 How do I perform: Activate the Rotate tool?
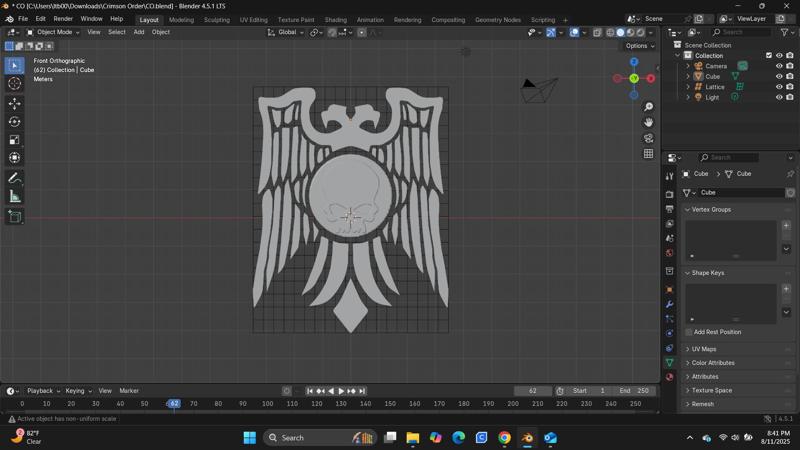(x=14, y=122)
